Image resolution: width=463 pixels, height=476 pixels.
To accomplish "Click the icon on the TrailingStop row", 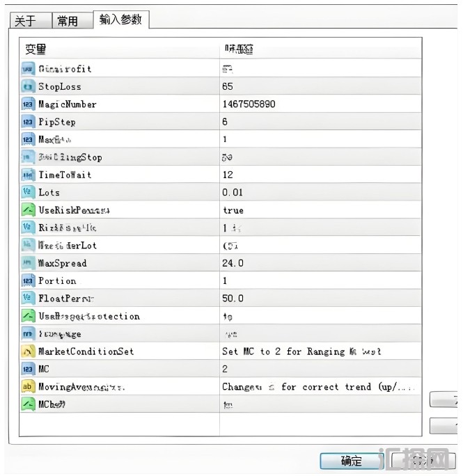I will click(28, 157).
